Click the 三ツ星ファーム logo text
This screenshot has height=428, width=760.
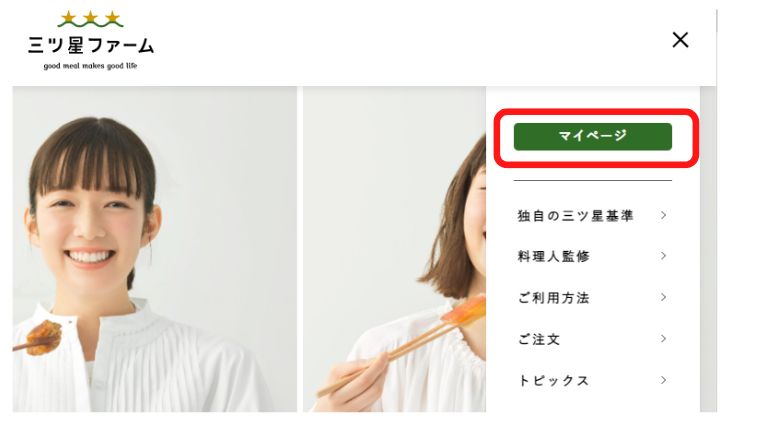(x=91, y=46)
